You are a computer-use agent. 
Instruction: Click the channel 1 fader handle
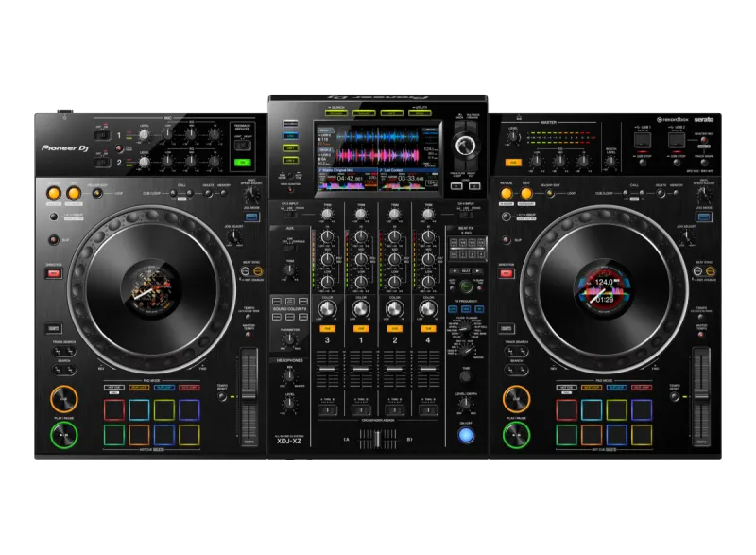click(361, 370)
